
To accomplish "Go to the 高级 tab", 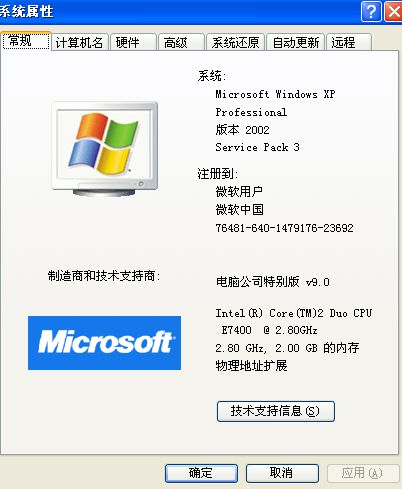I will point(181,43).
